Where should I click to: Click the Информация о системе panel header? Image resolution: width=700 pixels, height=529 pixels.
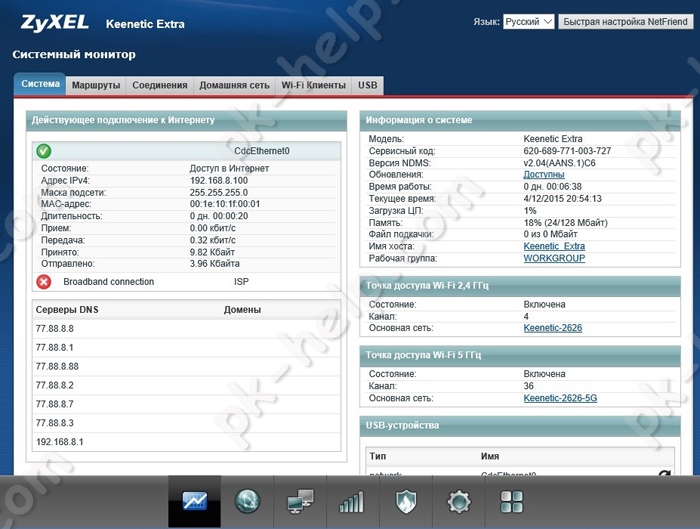click(x=520, y=120)
